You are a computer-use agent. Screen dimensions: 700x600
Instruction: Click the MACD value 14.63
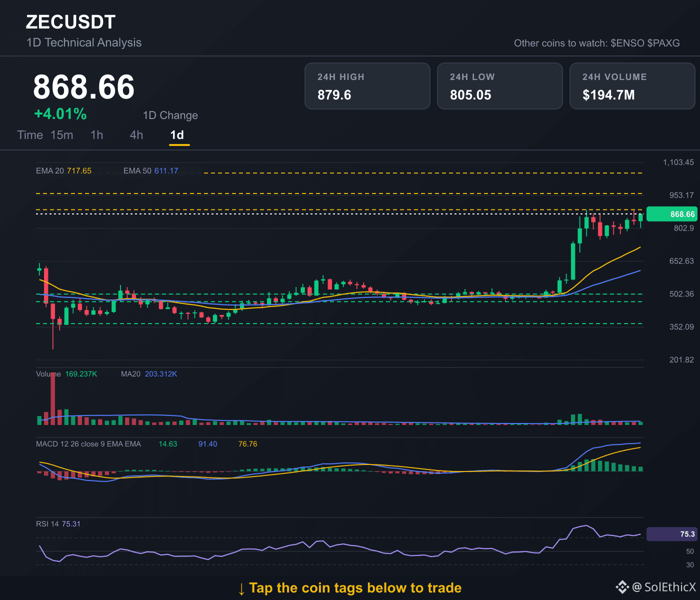click(168, 444)
